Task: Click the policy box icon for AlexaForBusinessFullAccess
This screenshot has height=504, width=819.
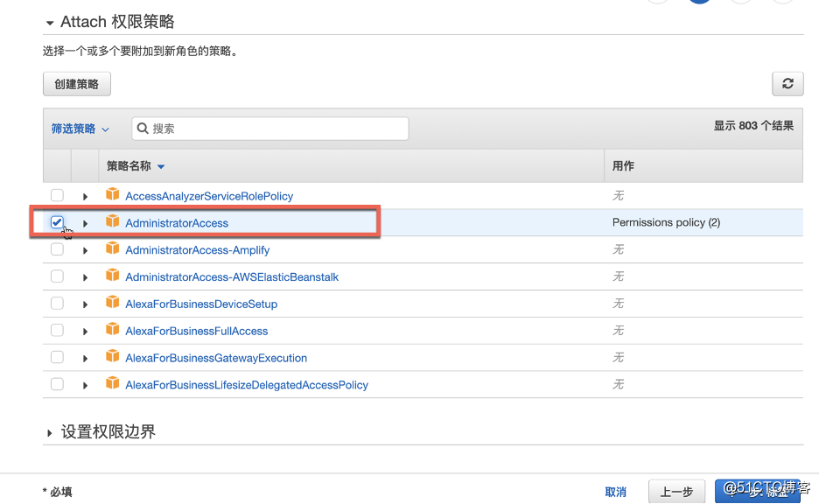Action: point(112,329)
